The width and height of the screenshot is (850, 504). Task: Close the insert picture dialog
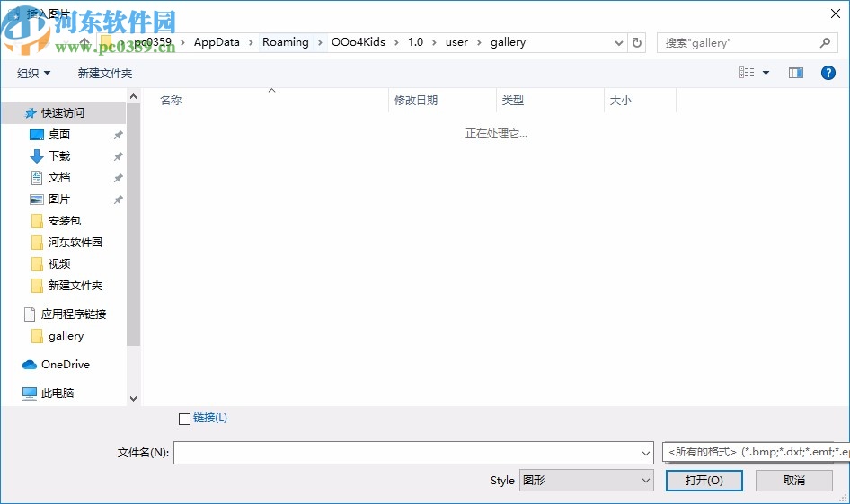click(x=836, y=13)
